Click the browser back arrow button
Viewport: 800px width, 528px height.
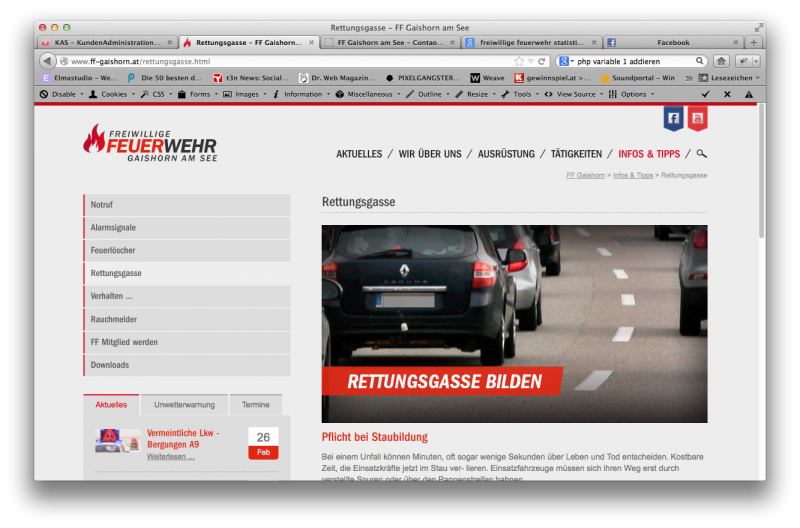coord(47,61)
